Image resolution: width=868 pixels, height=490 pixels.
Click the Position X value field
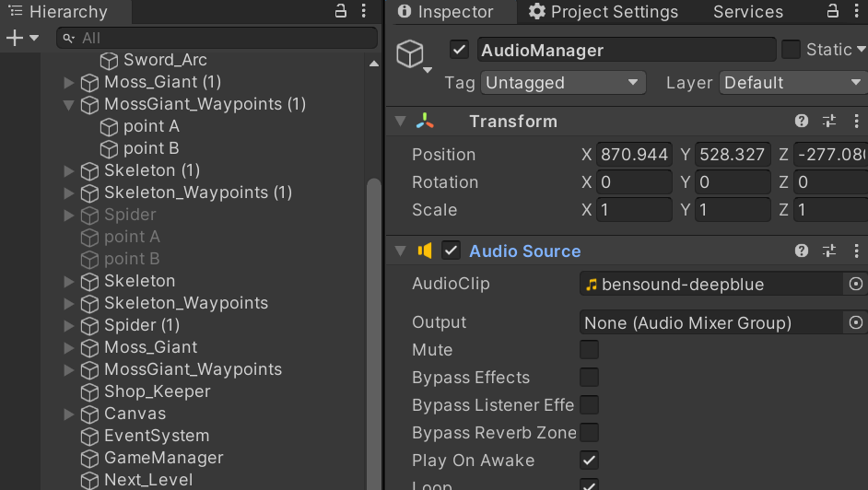coord(634,155)
